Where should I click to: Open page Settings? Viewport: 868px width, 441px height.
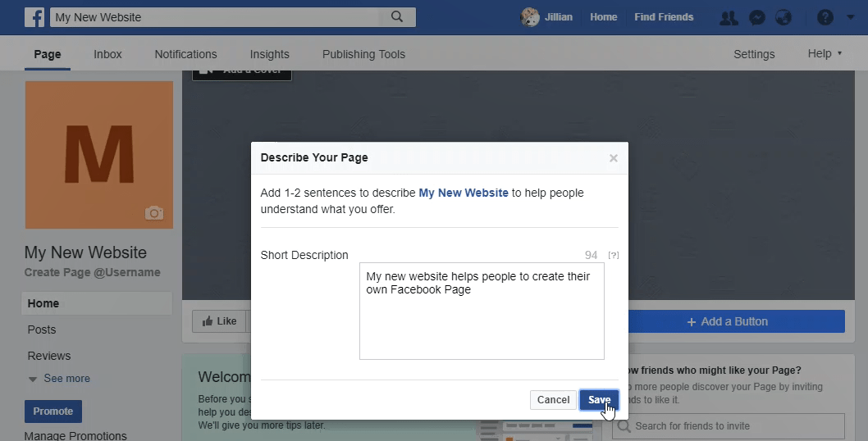tap(754, 54)
